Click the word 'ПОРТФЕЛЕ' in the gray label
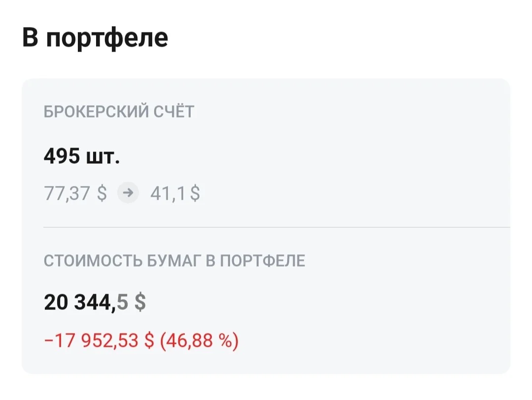Screen dimensions: 532x400 point(263,261)
